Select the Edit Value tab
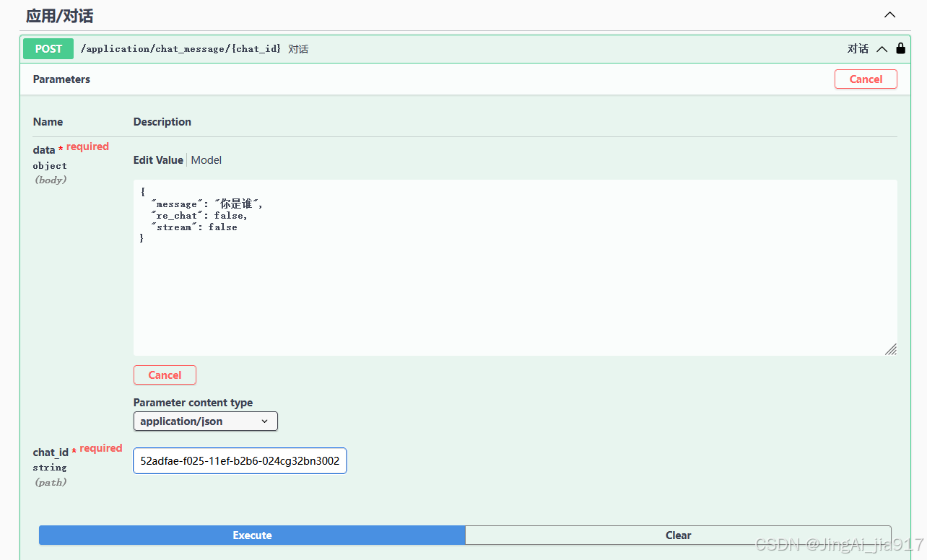 coord(158,160)
